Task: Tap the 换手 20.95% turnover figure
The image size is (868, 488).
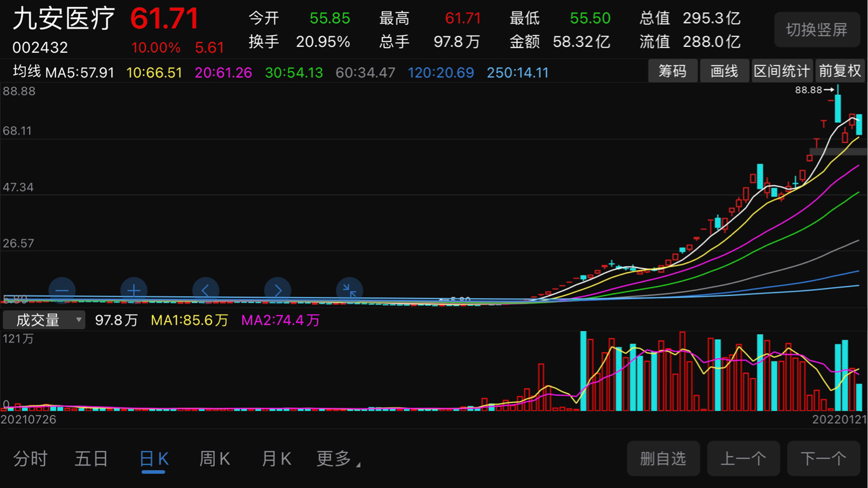Action: click(299, 43)
